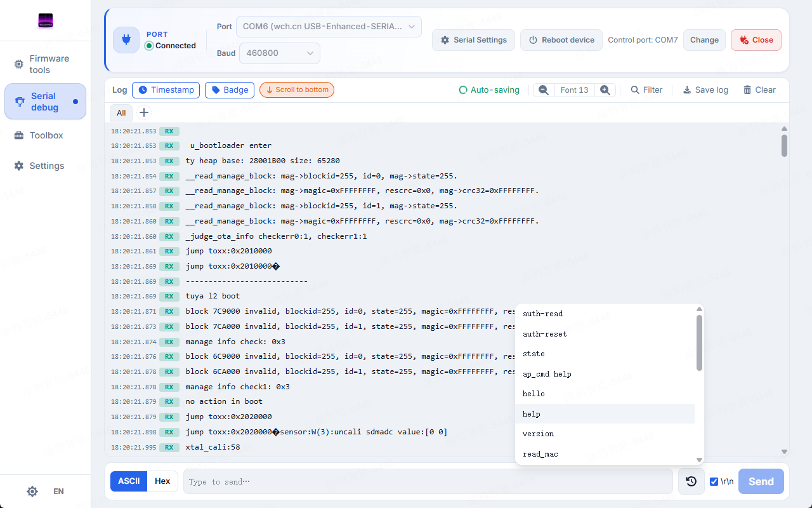The width and height of the screenshot is (812, 508).
Task: Click the app logo in the sidebar
Action: click(45, 21)
